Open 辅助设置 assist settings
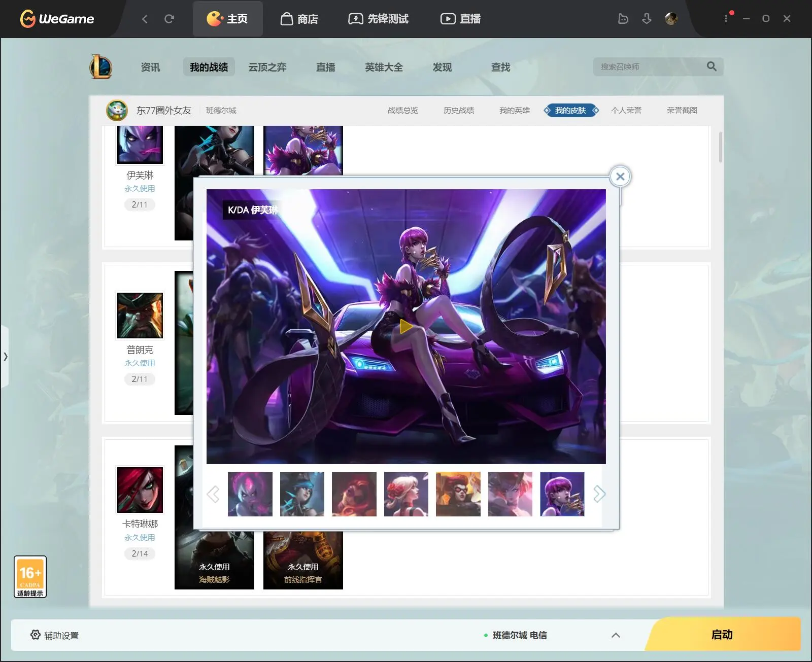812x662 pixels. 55,635
